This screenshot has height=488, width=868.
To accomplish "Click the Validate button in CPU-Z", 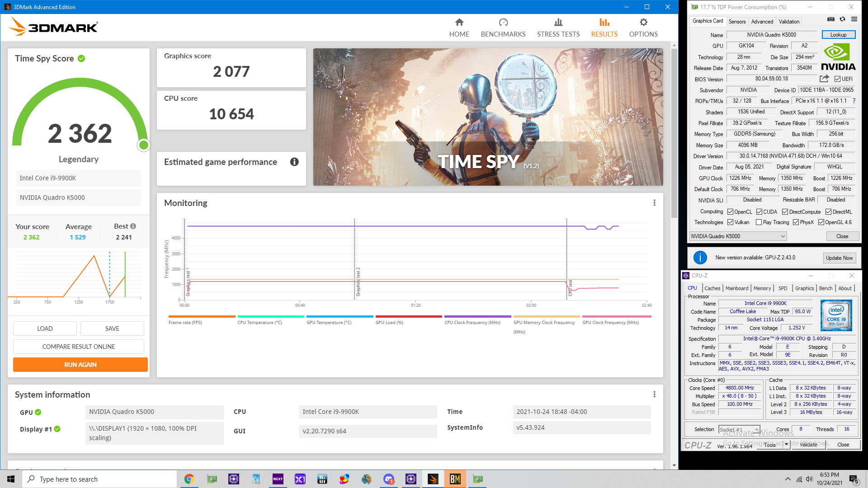I will coord(808,445).
